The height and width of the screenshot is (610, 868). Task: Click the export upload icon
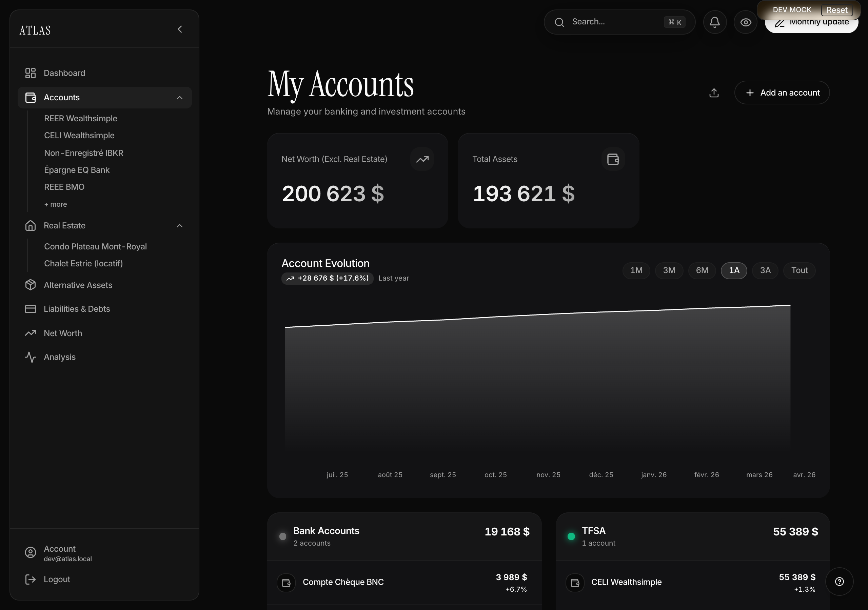click(x=714, y=93)
